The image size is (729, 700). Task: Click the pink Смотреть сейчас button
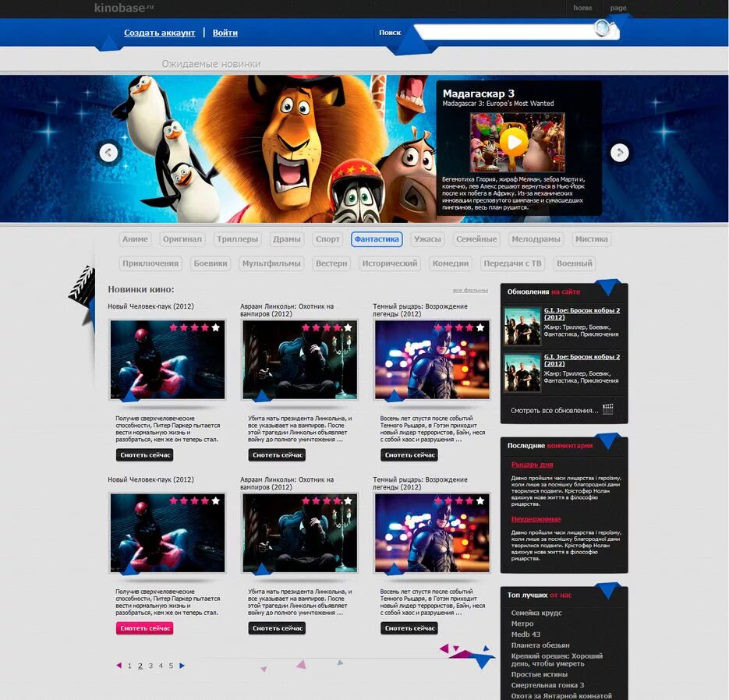(x=144, y=628)
